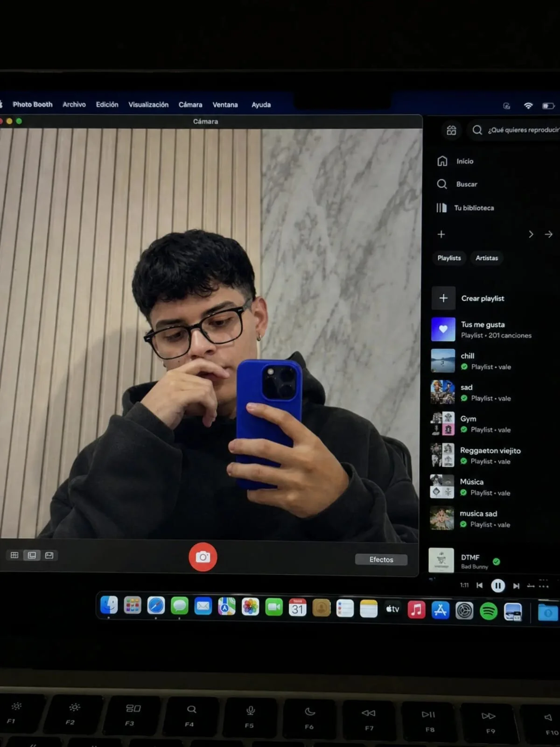Click the DTMF album cover thumbnail
The height and width of the screenshot is (747, 560).
441,560
